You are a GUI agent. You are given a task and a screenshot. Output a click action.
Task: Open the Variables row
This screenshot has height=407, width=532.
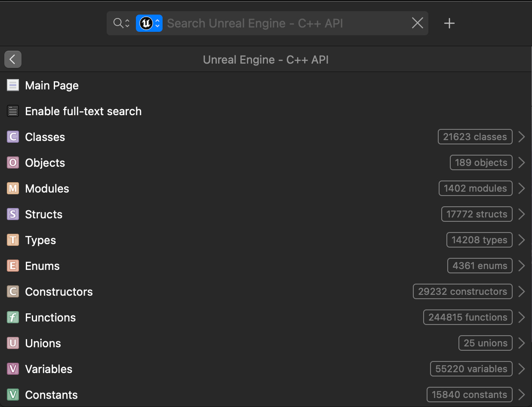pos(266,369)
